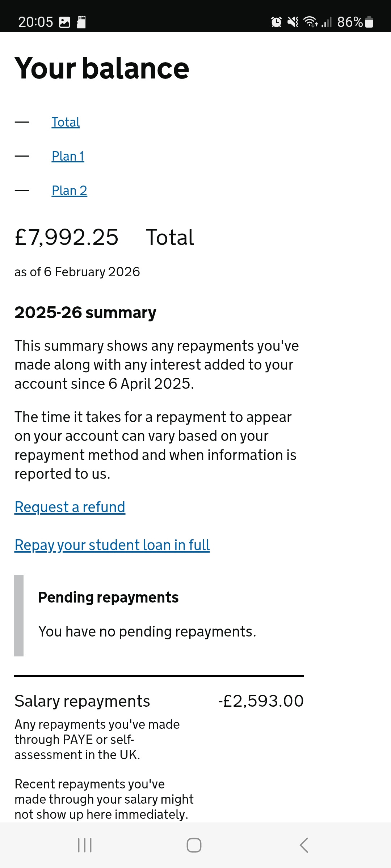
Task: Tap the clock showing 20:05
Action: (35, 22)
